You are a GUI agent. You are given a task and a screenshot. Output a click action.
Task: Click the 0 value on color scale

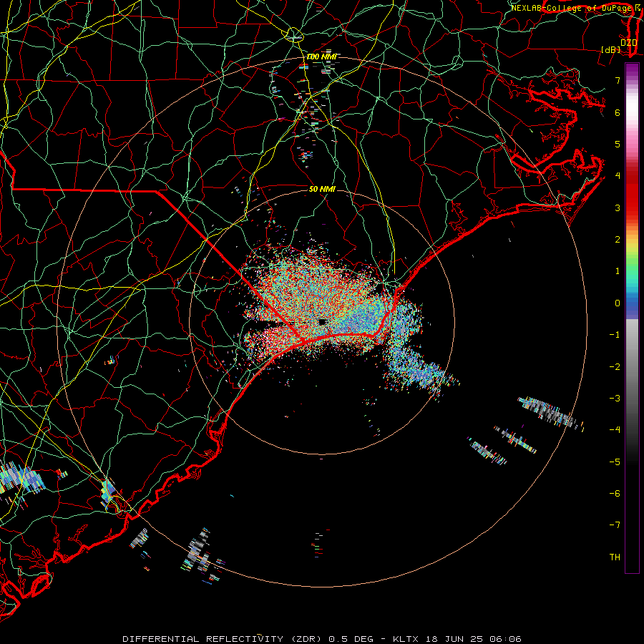click(618, 303)
